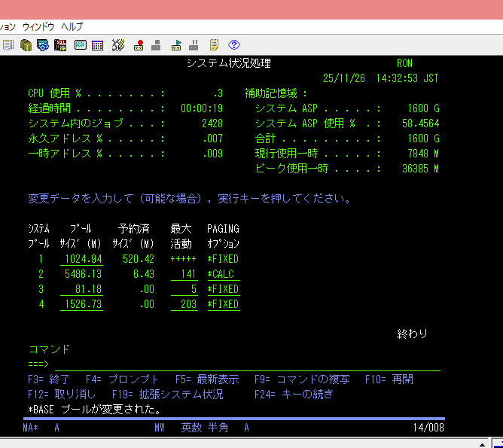The height and width of the screenshot is (448, 503).
Task: Click the 英数 半角 input mode indicator
Action: pyautogui.click(x=205, y=428)
